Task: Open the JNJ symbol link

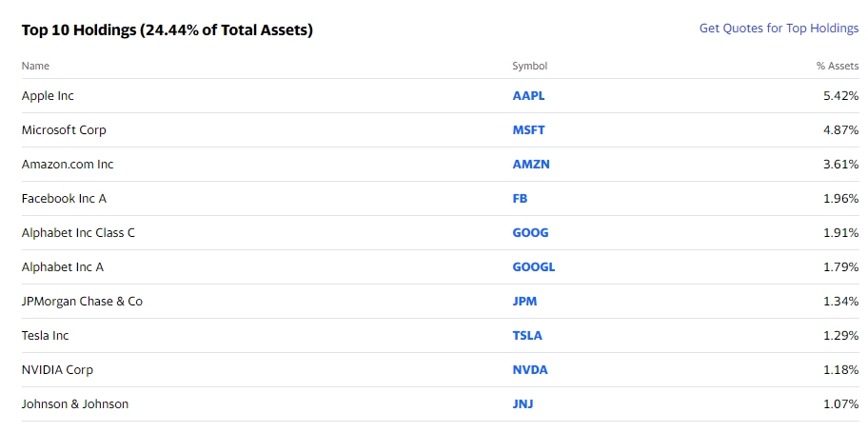Action: (x=523, y=404)
